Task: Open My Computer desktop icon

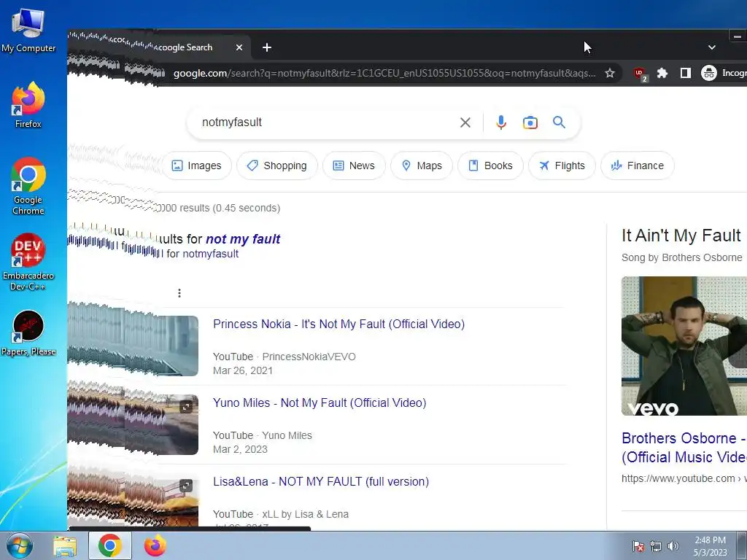Action: 28,31
